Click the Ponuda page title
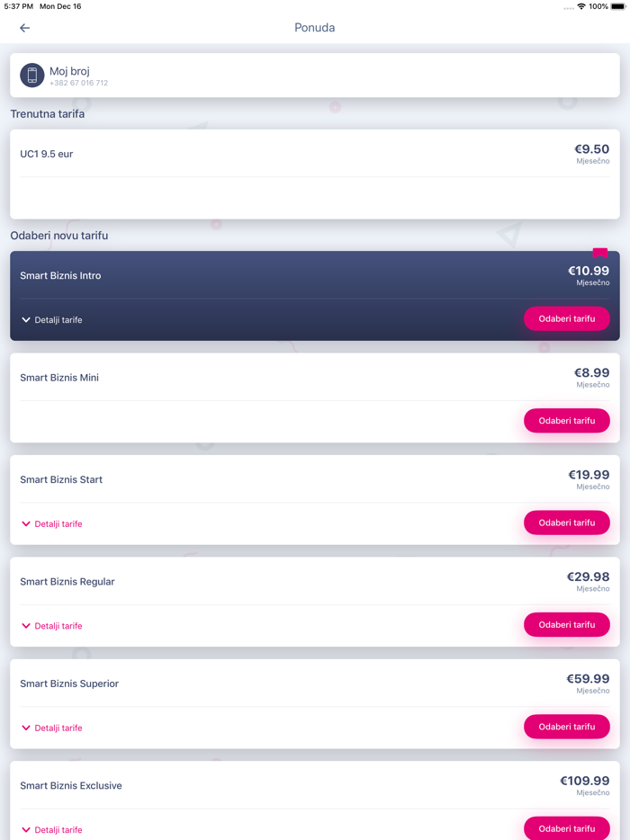This screenshot has width=630, height=840. point(314,28)
